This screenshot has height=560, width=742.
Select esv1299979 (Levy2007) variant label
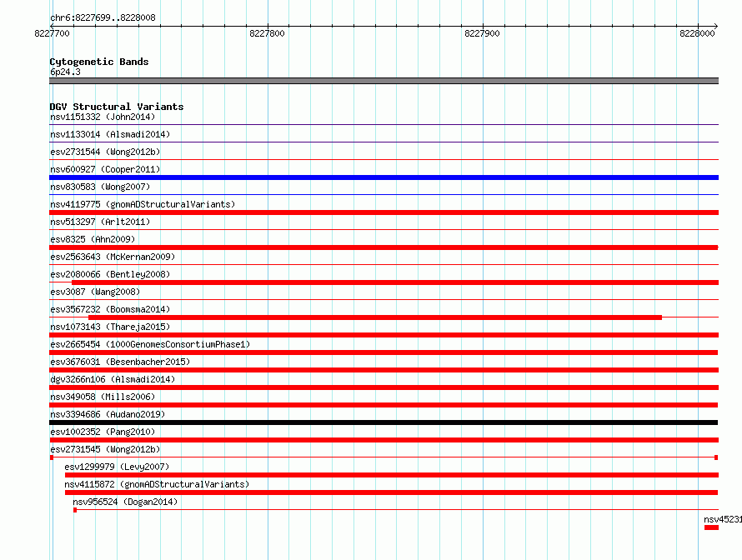[x=117, y=467]
